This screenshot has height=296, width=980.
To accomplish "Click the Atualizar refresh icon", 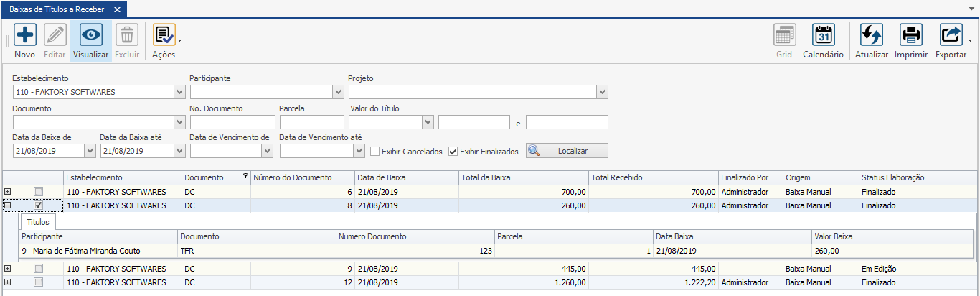I will [x=871, y=35].
